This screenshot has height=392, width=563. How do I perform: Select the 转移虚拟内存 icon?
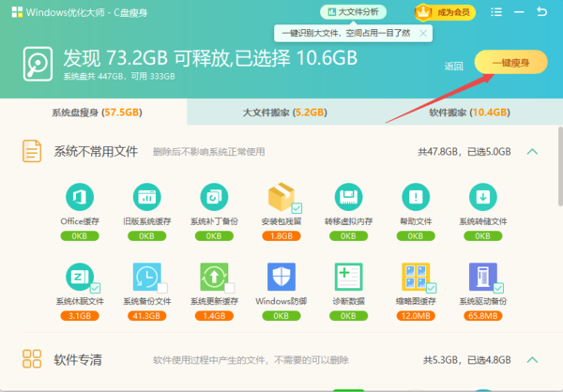tap(349, 198)
